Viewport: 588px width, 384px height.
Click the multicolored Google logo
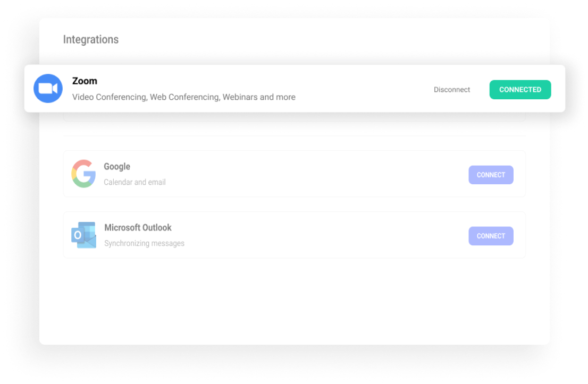click(x=83, y=173)
